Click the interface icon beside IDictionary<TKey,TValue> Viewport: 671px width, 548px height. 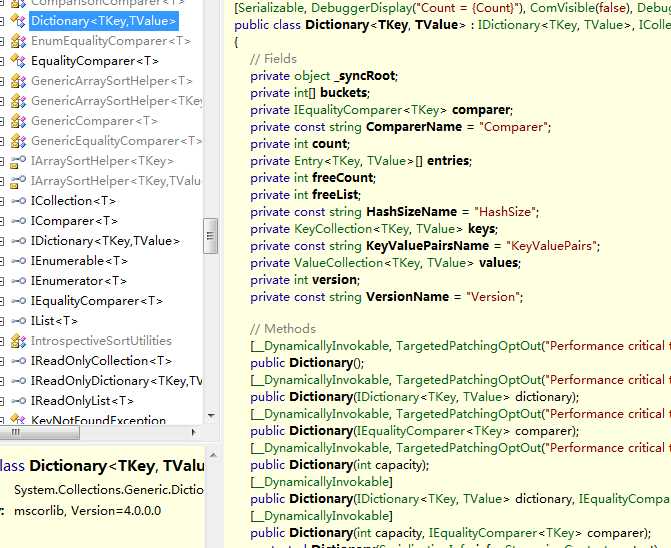(x=18, y=241)
